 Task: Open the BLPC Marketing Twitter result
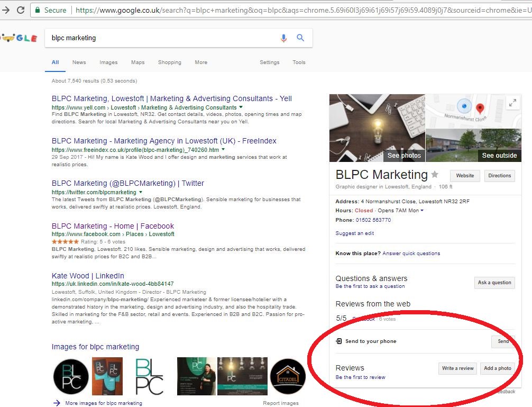(128, 183)
